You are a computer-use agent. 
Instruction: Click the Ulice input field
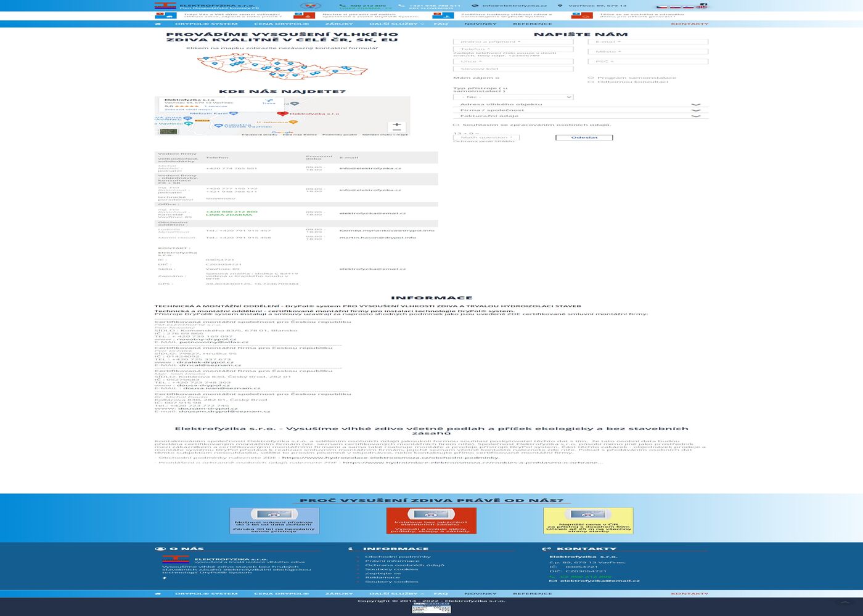(513, 62)
